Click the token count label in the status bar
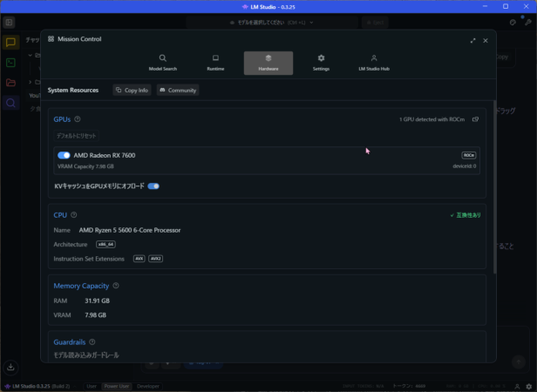Image resolution: width=537 pixels, height=392 pixels. 409,386
